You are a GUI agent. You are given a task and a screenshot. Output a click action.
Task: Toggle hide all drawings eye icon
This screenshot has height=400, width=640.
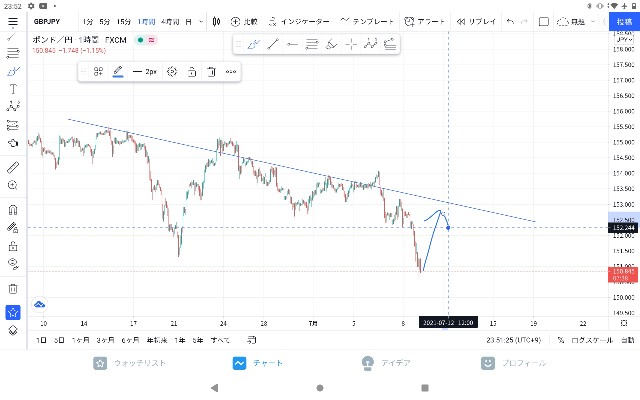[x=13, y=264]
